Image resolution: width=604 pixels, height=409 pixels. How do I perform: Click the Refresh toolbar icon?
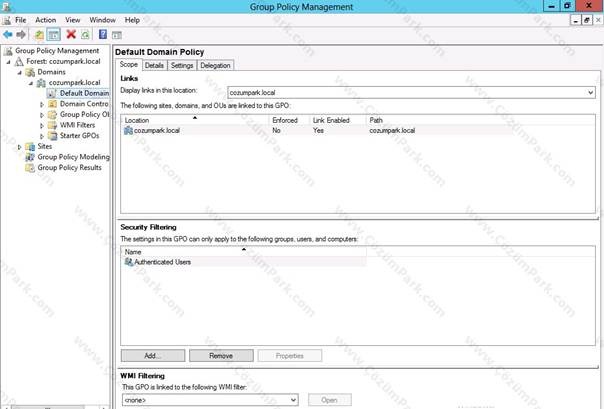click(x=85, y=35)
